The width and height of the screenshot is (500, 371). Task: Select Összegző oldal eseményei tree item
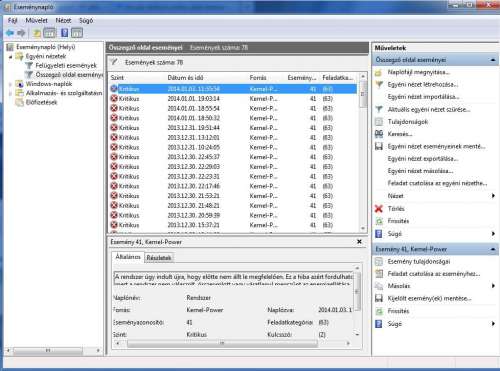[x=69, y=75]
